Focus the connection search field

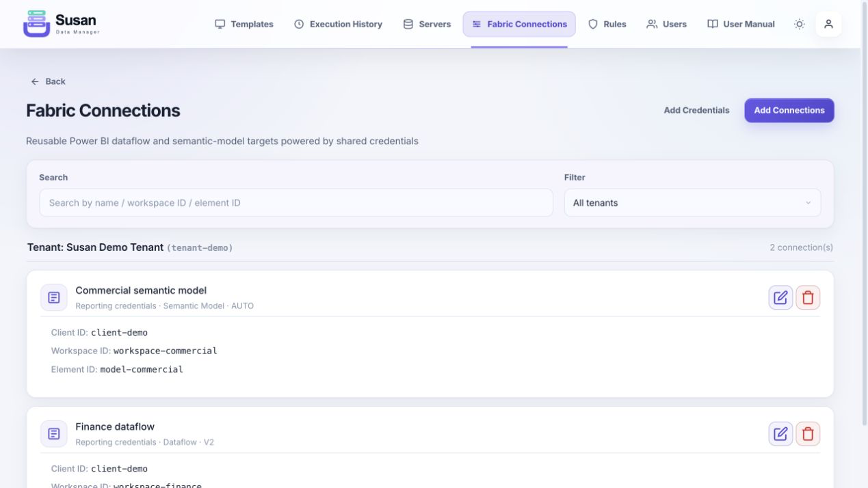coord(296,203)
